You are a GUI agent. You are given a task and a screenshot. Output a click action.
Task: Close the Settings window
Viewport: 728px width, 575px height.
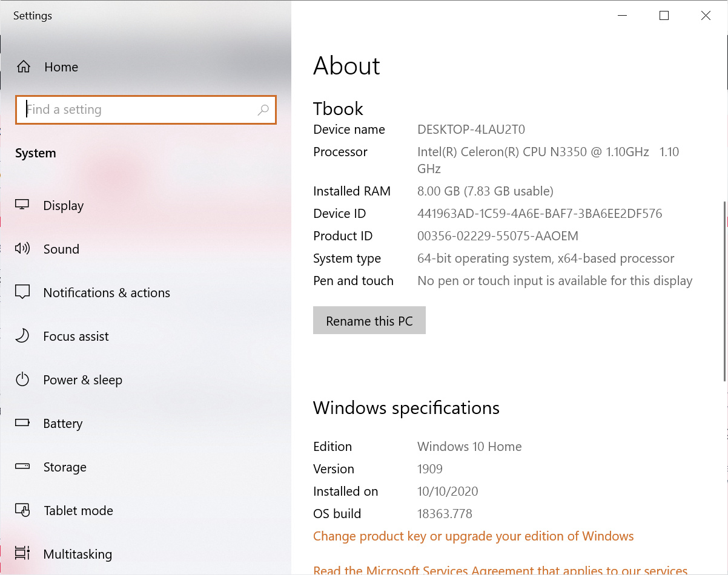pyautogui.click(x=706, y=16)
